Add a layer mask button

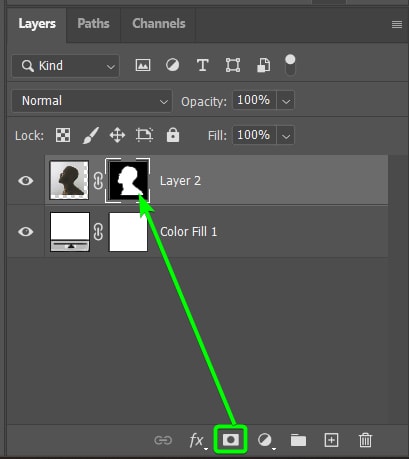point(231,440)
